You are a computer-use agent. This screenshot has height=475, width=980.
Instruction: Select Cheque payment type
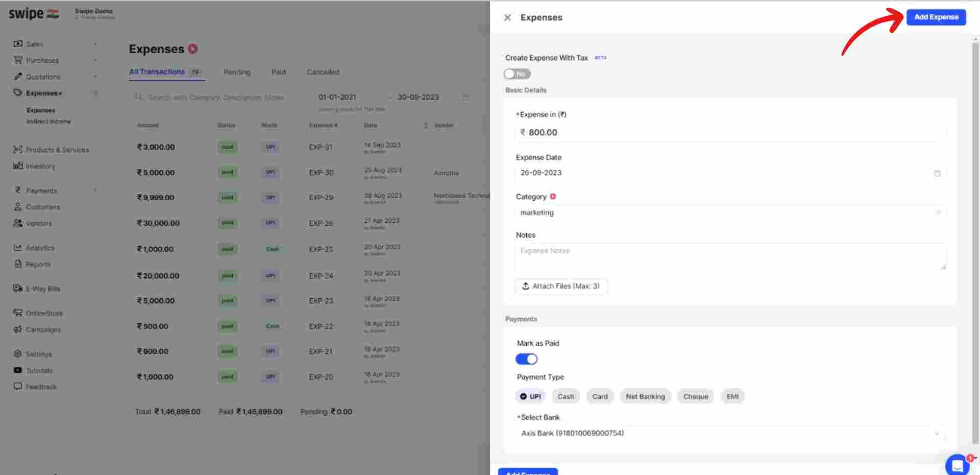point(696,396)
